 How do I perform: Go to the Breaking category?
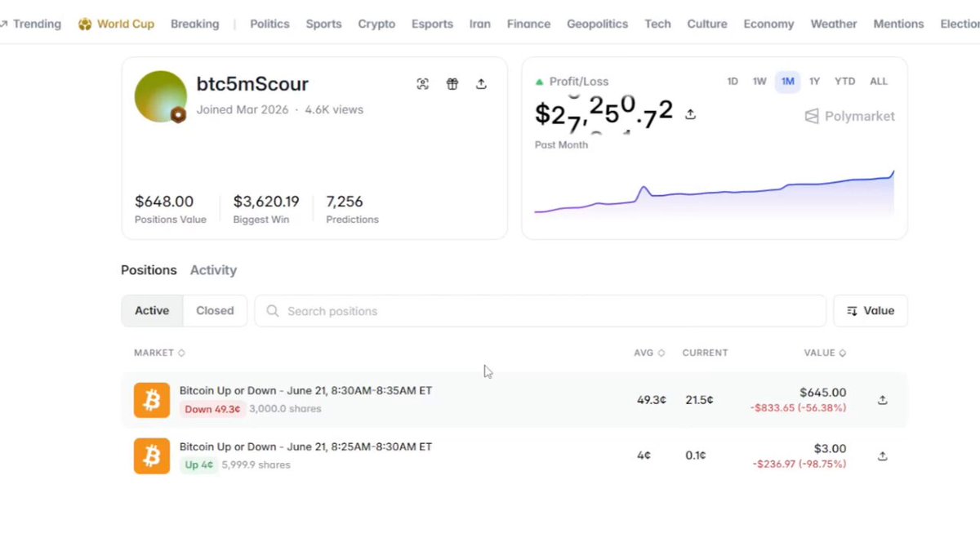pos(194,24)
